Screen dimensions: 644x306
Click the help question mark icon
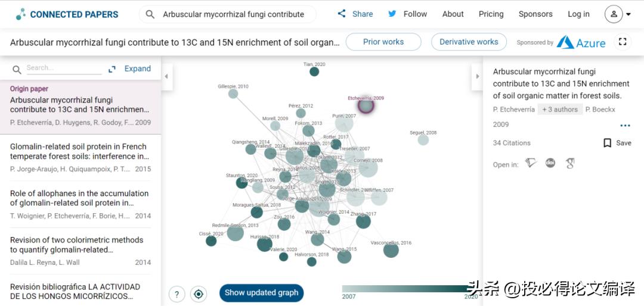(177, 293)
